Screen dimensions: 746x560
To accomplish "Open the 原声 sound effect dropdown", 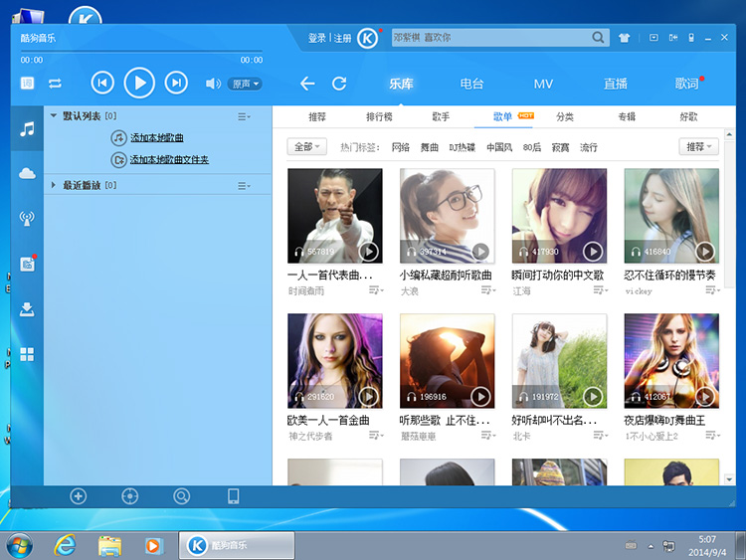I will click(x=245, y=84).
